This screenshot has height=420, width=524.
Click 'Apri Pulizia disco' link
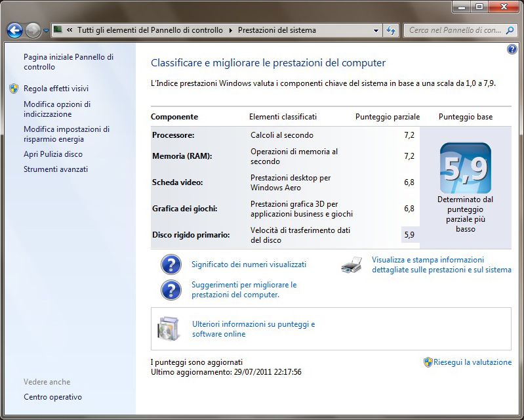coord(53,154)
